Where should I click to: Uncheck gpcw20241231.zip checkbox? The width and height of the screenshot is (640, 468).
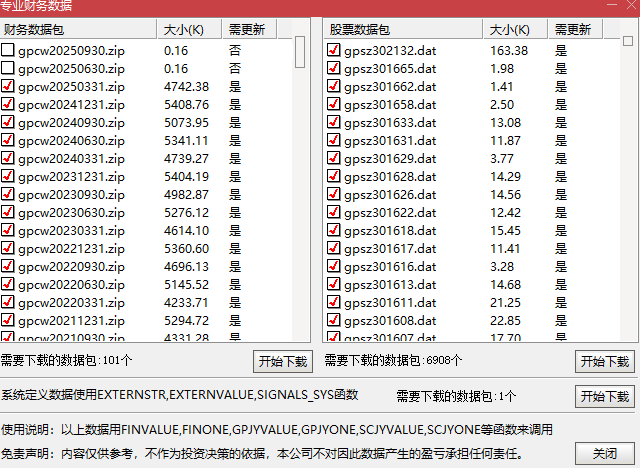point(8,104)
